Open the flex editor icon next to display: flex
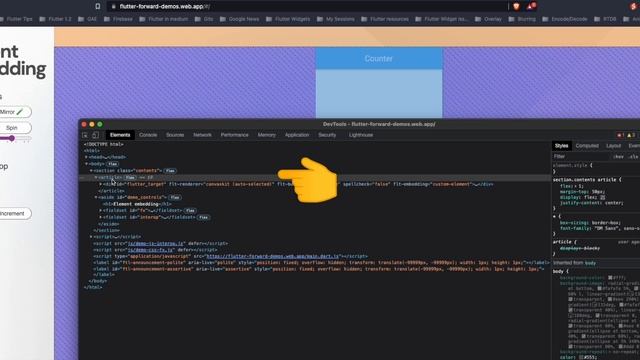This screenshot has width=640, height=360. point(602,197)
